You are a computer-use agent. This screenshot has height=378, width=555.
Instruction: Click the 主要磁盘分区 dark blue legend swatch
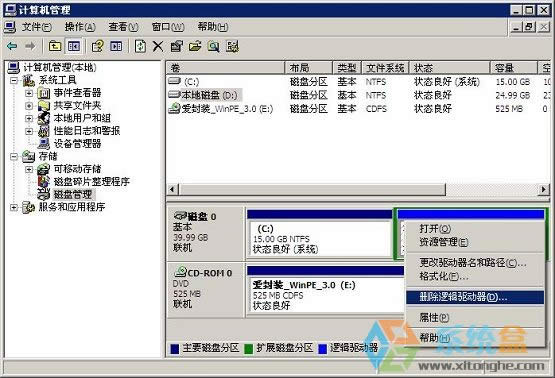(x=174, y=349)
